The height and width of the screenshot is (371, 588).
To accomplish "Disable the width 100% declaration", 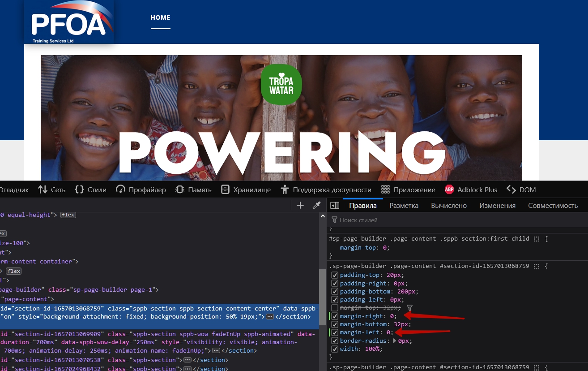I will (x=335, y=349).
